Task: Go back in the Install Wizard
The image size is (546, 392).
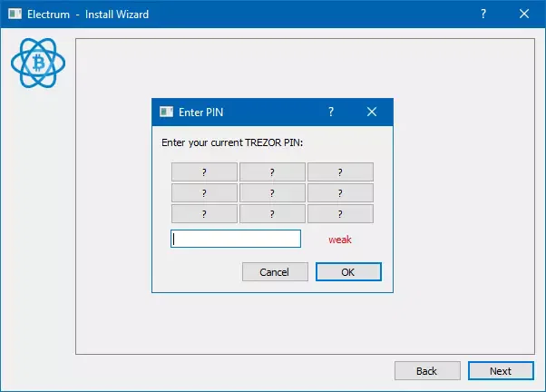Action: pos(426,370)
